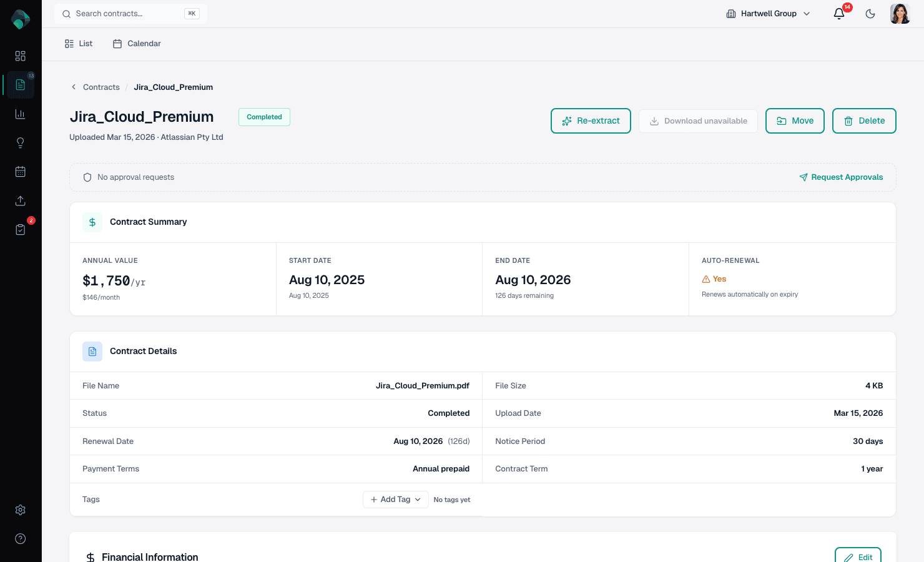This screenshot has width=924, height=562.
Task: View Analytics via the bar chart icon
Action: (20, 114)
